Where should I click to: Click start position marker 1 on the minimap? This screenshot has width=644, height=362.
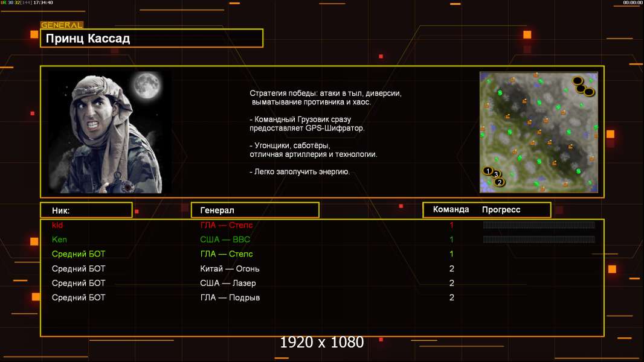click(x=488, y=171)
